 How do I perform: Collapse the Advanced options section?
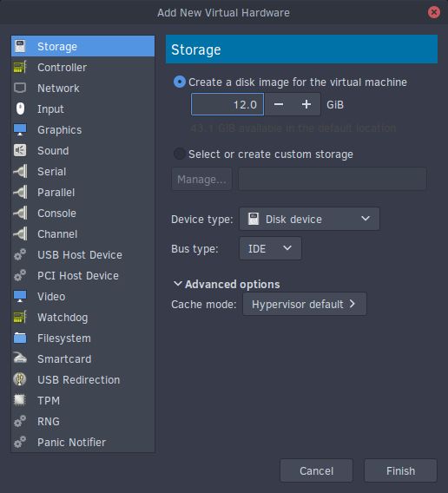227,284
